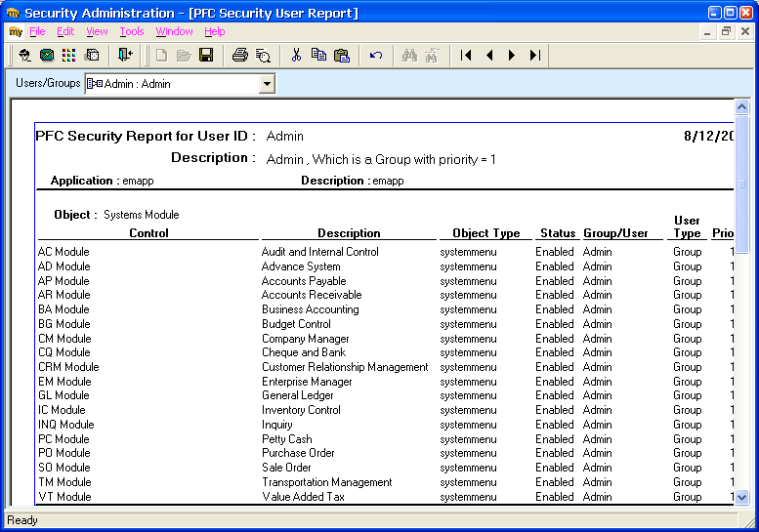Click the exit door icon
The width and height of the screenshot is (759, 532).
125,55
